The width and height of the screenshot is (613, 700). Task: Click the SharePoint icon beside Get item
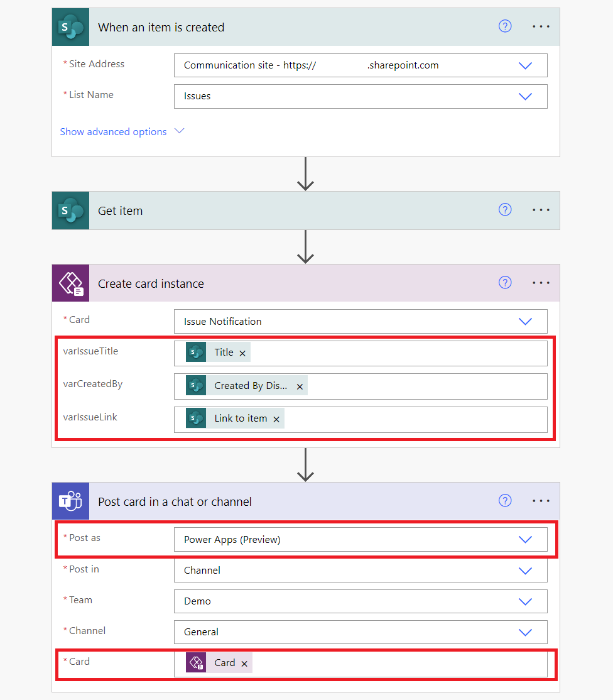point(70,210)
